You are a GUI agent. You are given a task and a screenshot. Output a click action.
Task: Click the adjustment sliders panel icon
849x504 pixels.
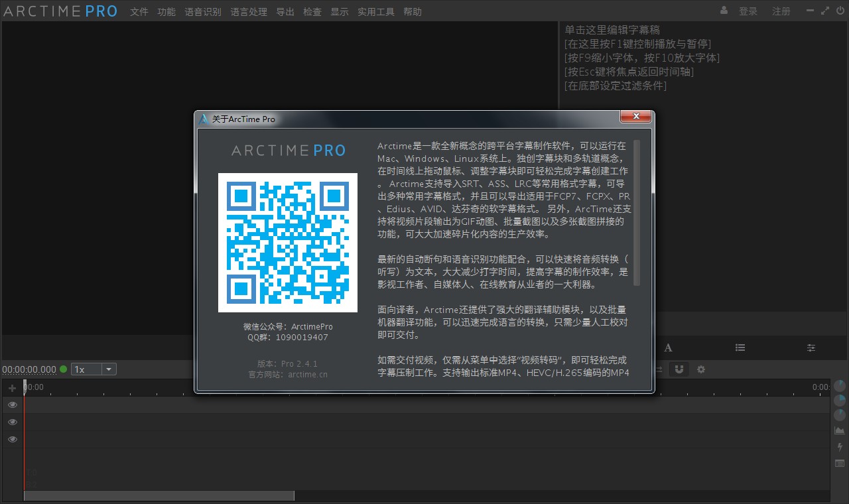point(811,347)
